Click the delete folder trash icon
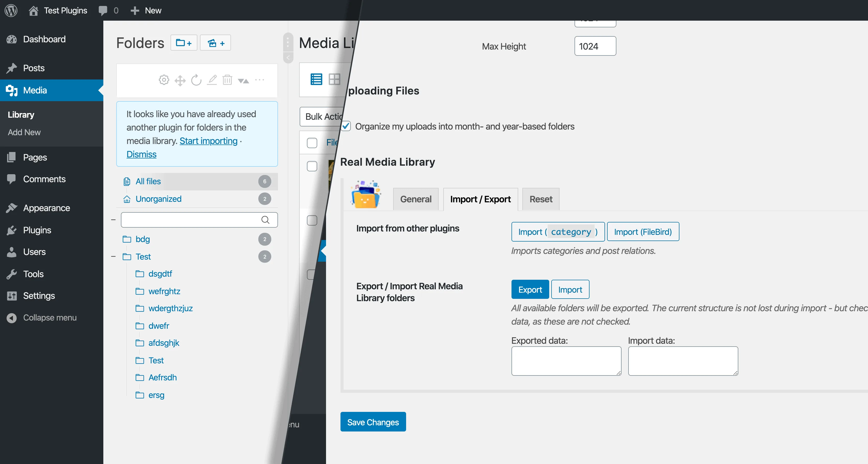 [x=227, y=80]
